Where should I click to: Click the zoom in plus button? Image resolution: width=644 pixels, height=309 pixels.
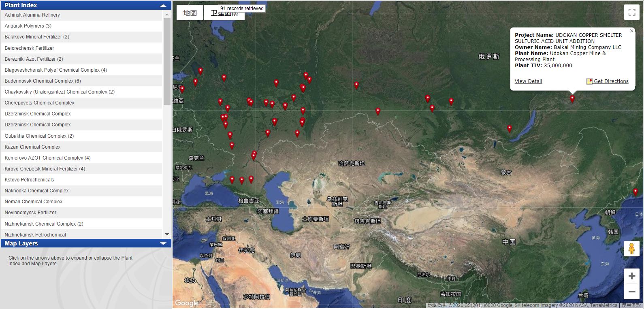[x=631, y=276]
